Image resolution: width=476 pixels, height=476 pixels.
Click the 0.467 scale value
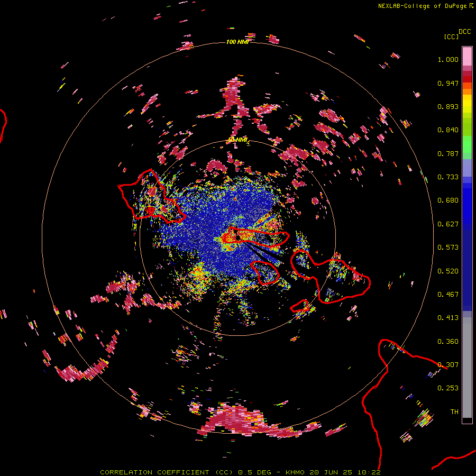tap(448, 295)
